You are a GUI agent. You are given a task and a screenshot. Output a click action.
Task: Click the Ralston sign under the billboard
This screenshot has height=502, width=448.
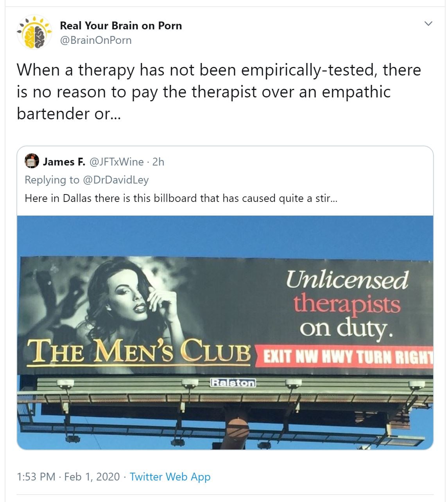pyautogui.click(x=233, y=382)
